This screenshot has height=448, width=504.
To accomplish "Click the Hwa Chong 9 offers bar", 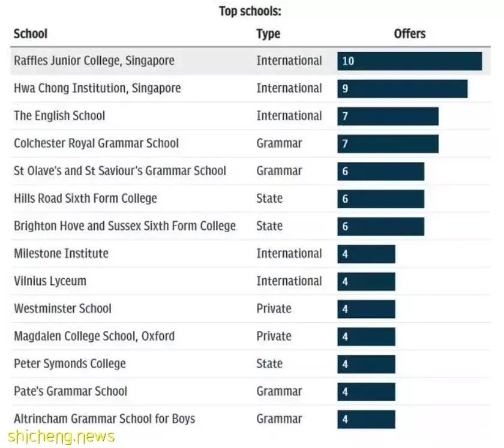I will 403,89.
